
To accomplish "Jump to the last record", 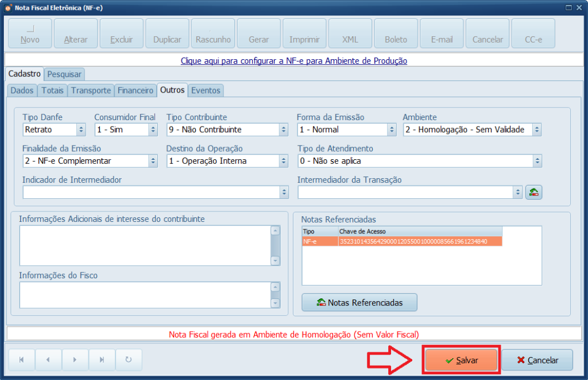I will (x=102, y=360).
